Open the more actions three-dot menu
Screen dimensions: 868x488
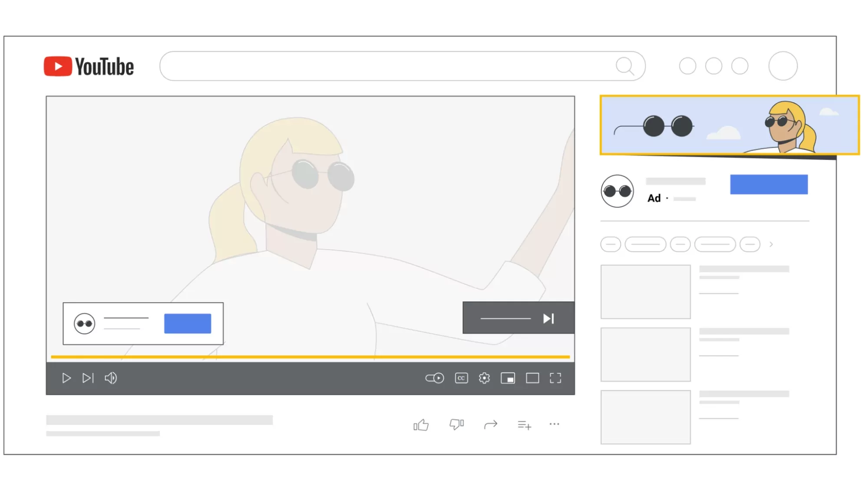(x=554, y=424)
